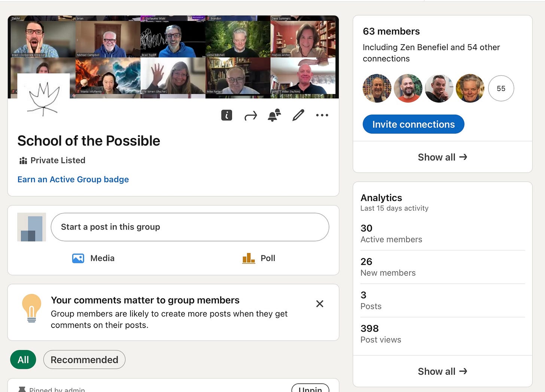The image size is (545, 392).
Task: Show all analytics link
Action: click(x=442, y=371)
